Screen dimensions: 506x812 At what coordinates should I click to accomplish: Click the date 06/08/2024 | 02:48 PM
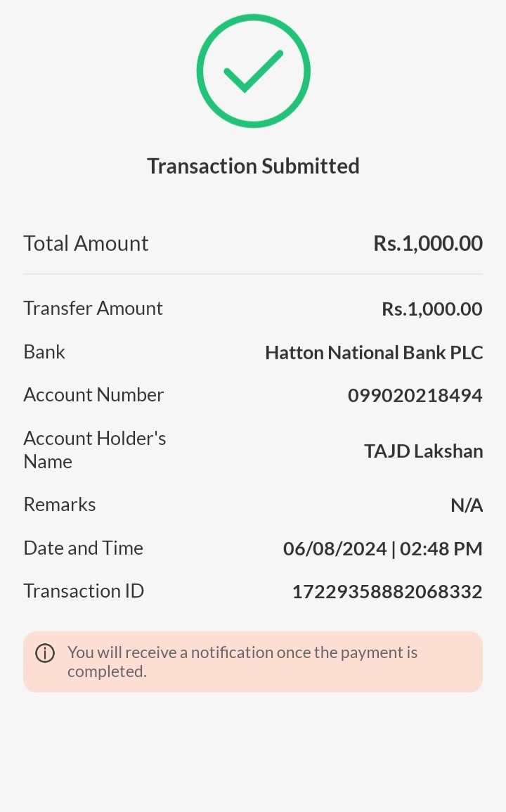point(382,548)
